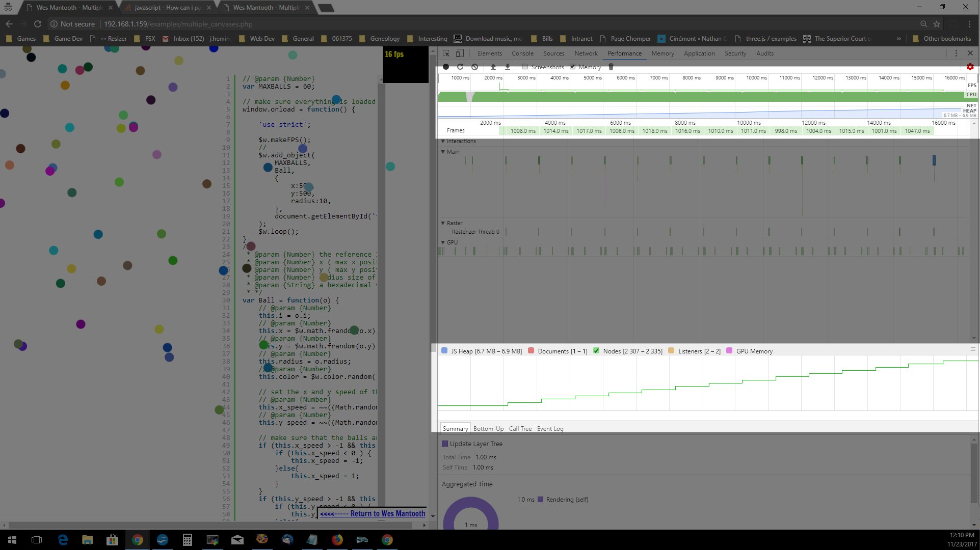980x550 pixels.
Task: Click the load profile upload icon
Action: pyautogui.click(x=493, y=67)
